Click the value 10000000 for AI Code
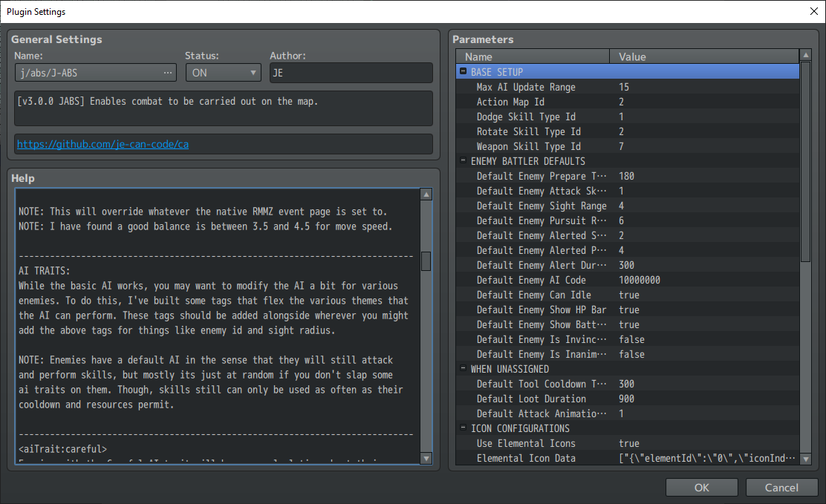This screenshot has height=504, width=826. click(x=640, y=280)
